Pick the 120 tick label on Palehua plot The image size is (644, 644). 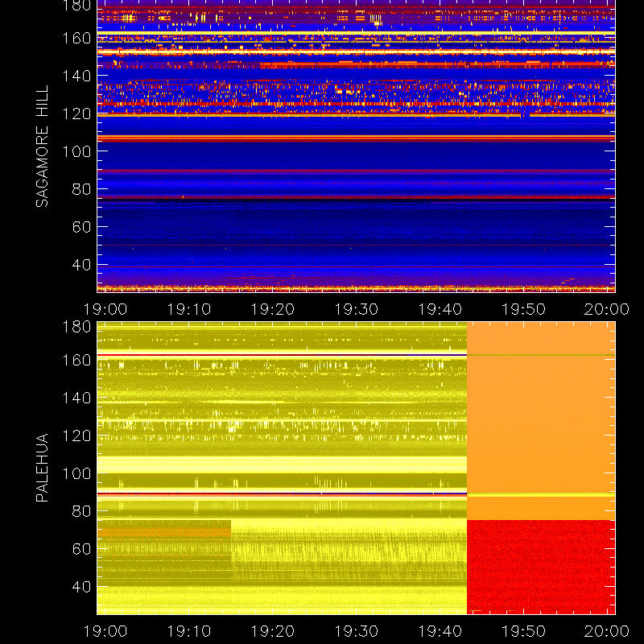pyautogui.click(x=76, y=436)
